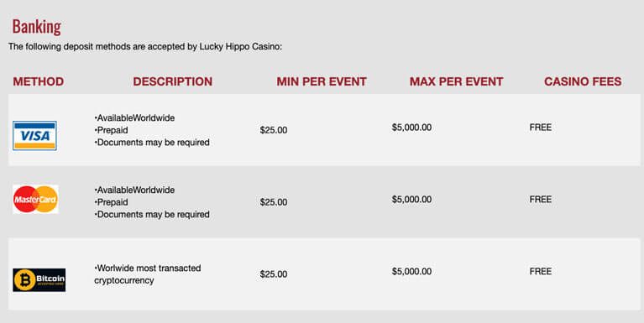Click the MAX PER EVENT column header

pos(456,81)
